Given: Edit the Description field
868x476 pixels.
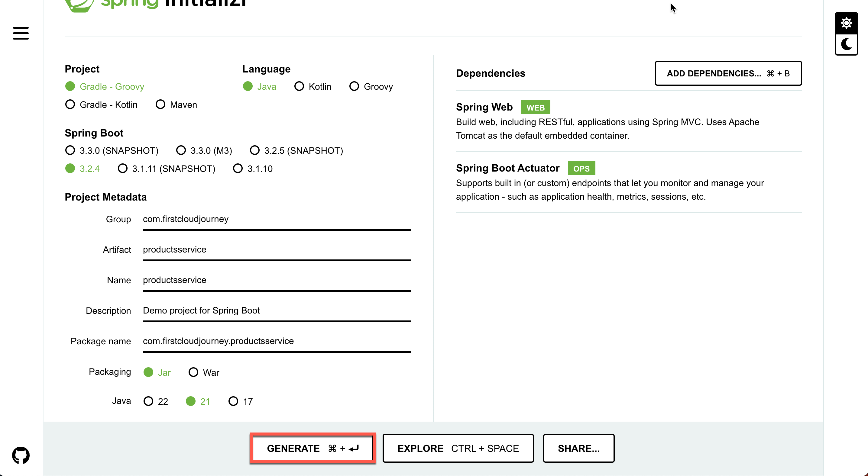Looking at the screenshot, I should (x=277, y=311).
